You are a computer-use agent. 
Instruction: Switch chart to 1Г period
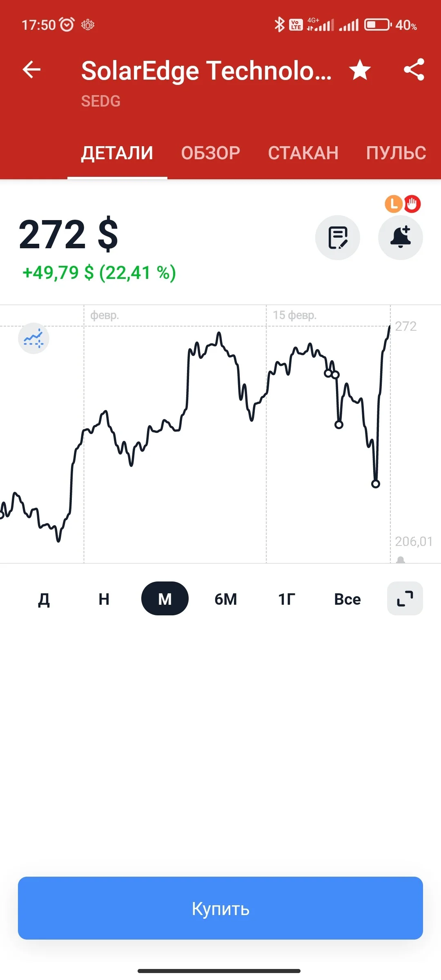tap(287, 599)
